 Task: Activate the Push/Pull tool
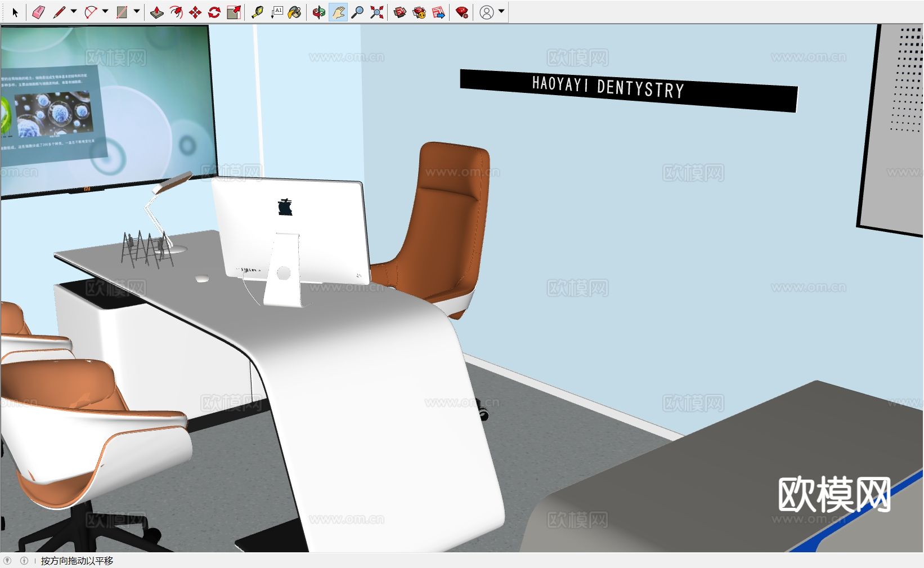point(157,12)
